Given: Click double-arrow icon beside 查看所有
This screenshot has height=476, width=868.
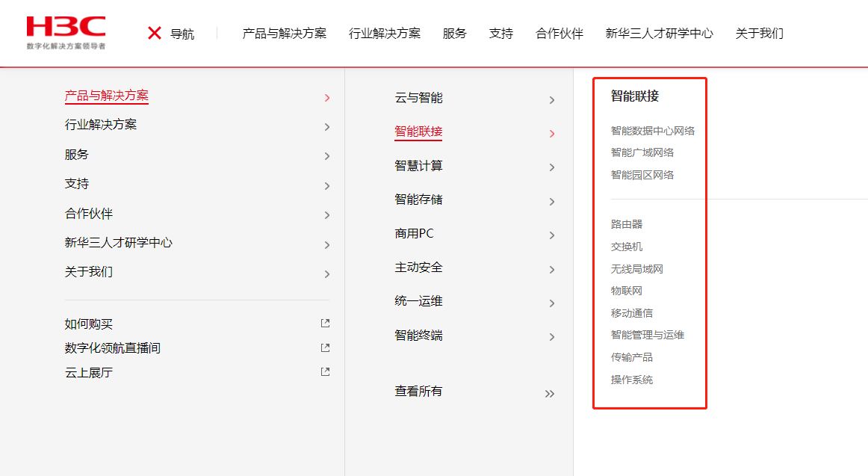Looking at the screenshot, I should (x=549, y=394).
